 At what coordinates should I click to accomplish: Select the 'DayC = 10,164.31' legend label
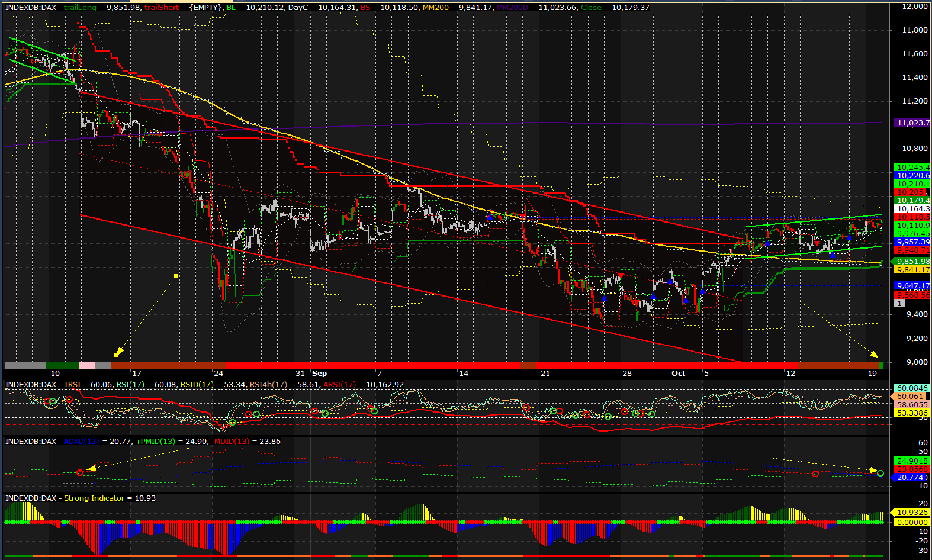[323, 8]
